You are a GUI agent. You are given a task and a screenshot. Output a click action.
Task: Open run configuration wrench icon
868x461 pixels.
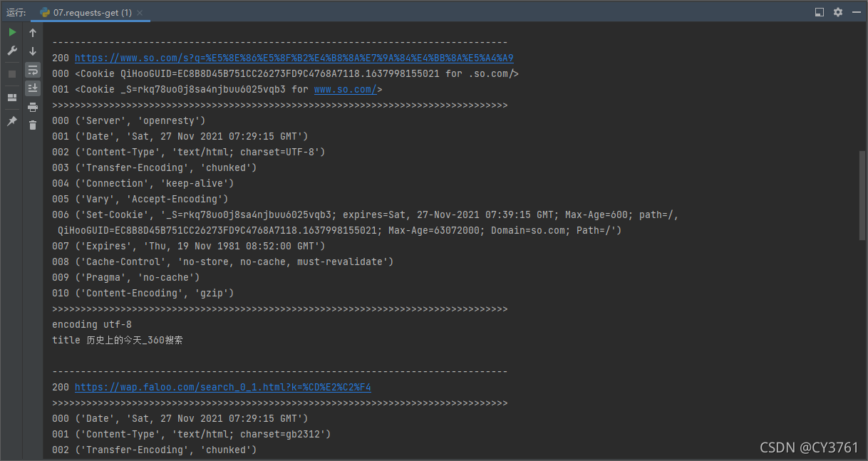pyautogui.click(x=11, y=51)
